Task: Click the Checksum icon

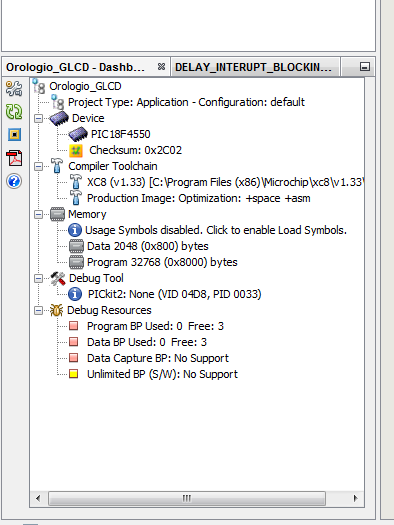Action: point(76,151)
